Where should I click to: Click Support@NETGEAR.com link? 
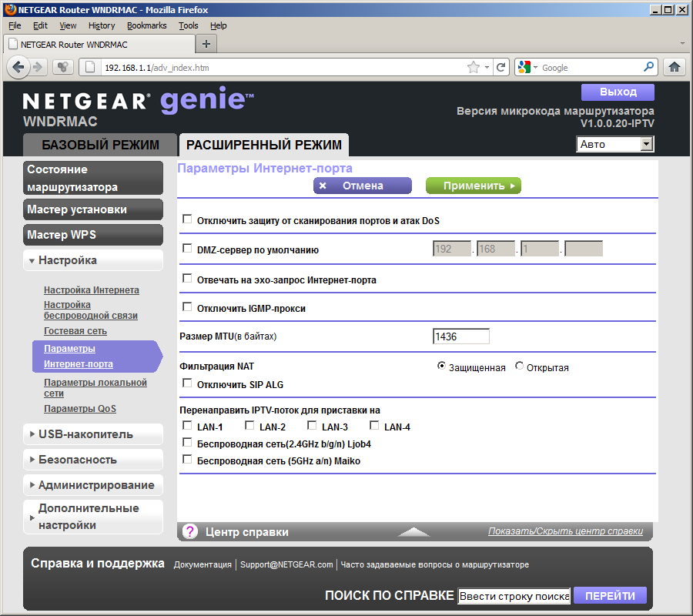coord(286,564)
